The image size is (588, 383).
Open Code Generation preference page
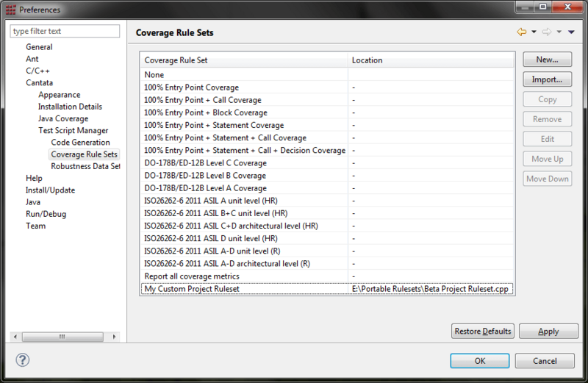[81, 142]
